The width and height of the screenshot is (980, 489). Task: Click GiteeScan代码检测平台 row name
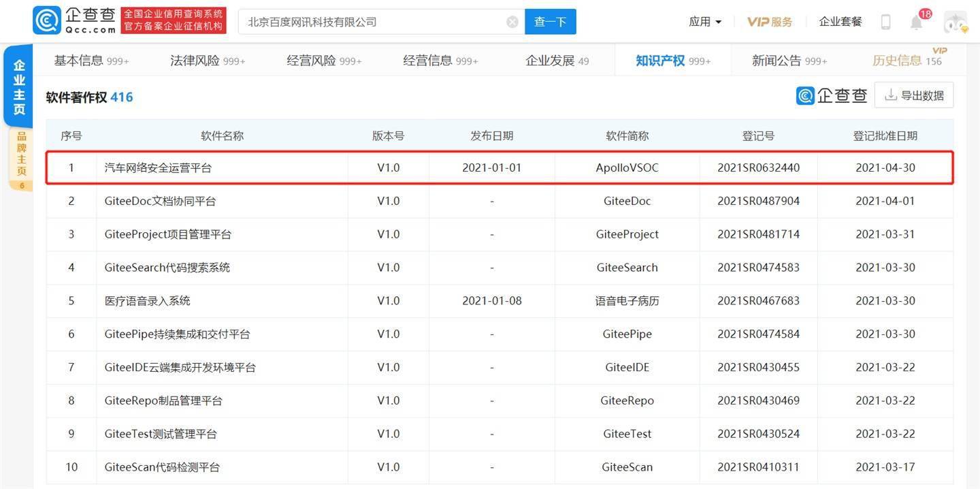162,467
